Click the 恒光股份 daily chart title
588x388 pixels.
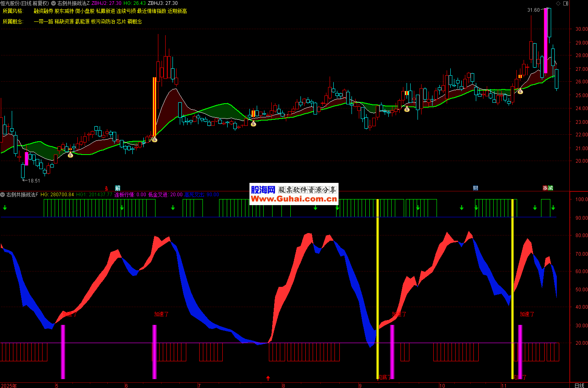click(24, 3)
